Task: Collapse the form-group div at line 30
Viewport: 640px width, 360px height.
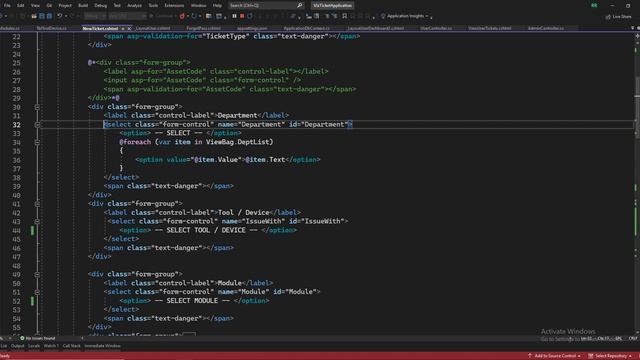Action: pyautogui.click(x=37, y=107)
